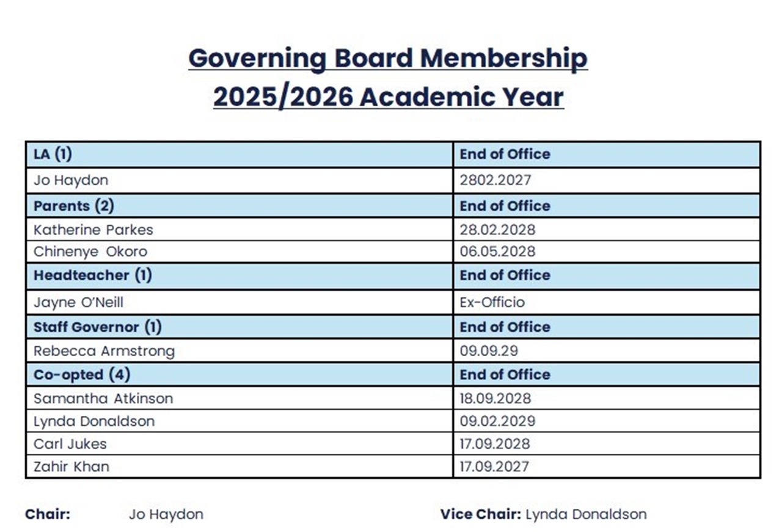The height and width of the screenshot is (532, 782).
Task: Click the Ex-Officio cell
Action: coord(492,302)
